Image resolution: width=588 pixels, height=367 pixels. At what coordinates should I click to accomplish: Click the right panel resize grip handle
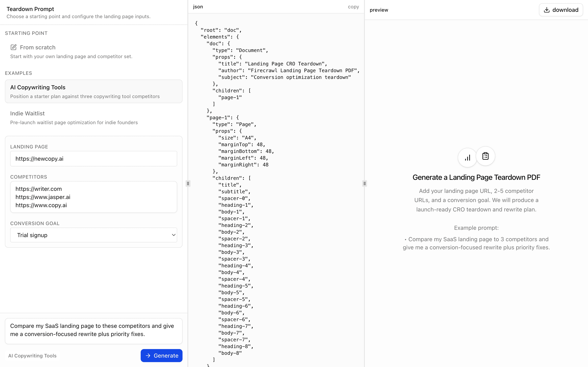tap(364, 183)
